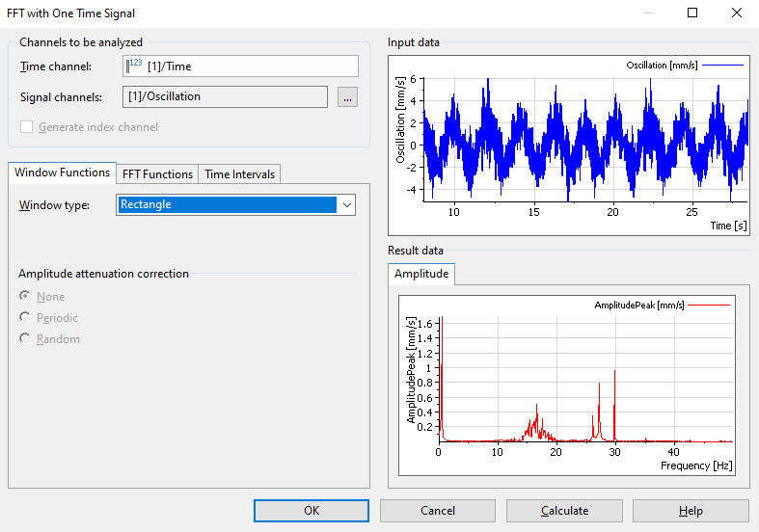This screenshot has height=532, width=759.
Task: Expand the Window type dropdown arrow
Action: 347,204
